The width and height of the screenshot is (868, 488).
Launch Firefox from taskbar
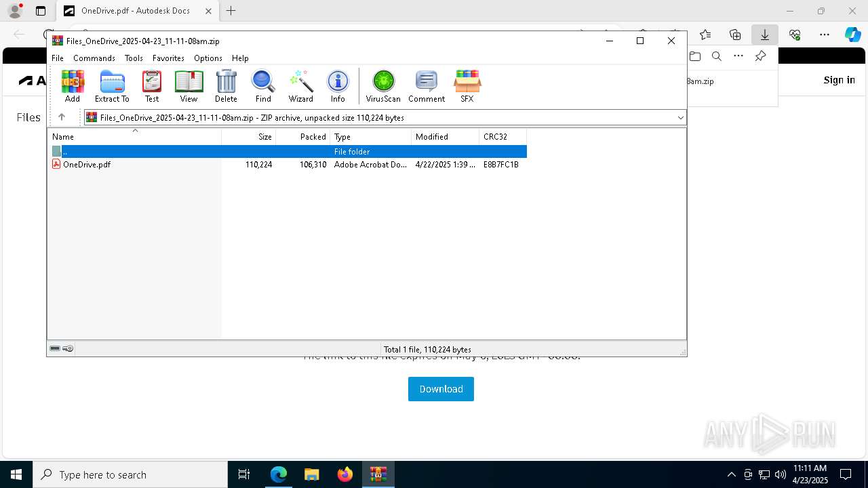pyautogui.click(x=345, y=474)
